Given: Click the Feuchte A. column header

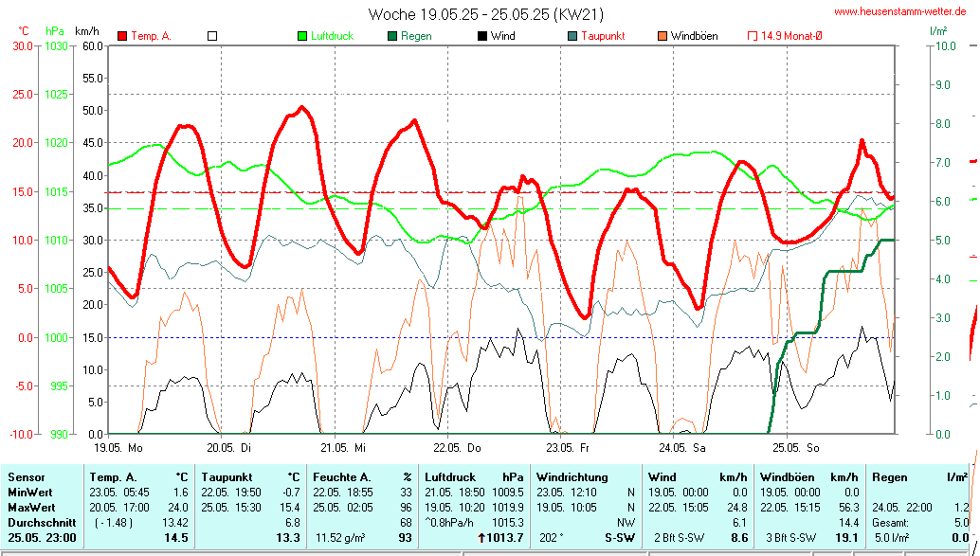Looking at the screenshot, I should (341, 477).
